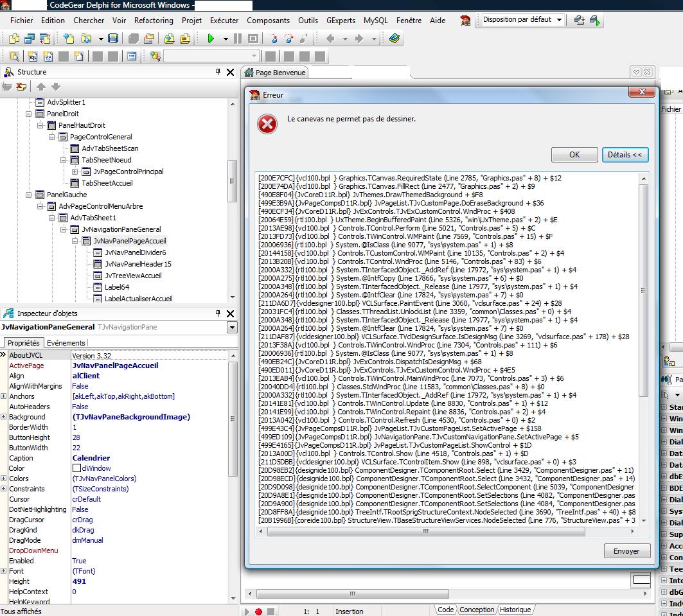This screenshot has height=616, width=683.
Task: Collapse the PanelDroit tree node
Action: pyautogui.click(x=29, y=114)
